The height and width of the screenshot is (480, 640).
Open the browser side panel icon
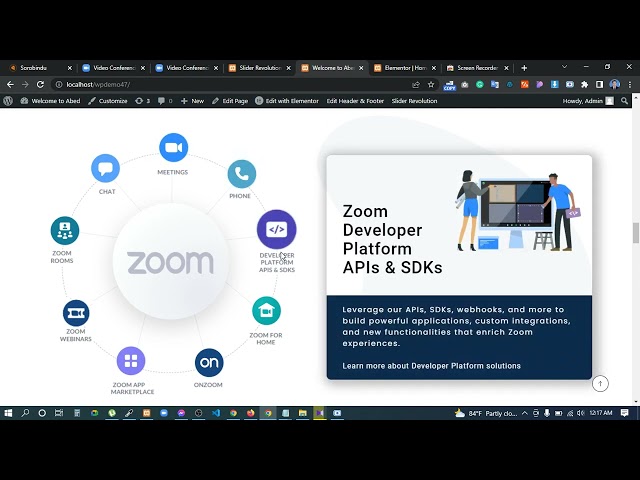click(x=599, y=84)
